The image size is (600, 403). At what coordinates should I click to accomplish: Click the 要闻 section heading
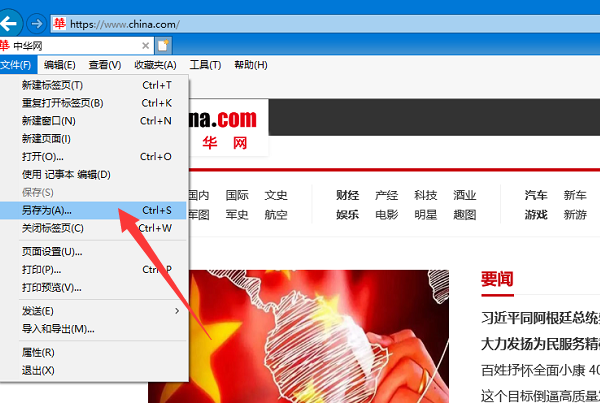(497, 279)
